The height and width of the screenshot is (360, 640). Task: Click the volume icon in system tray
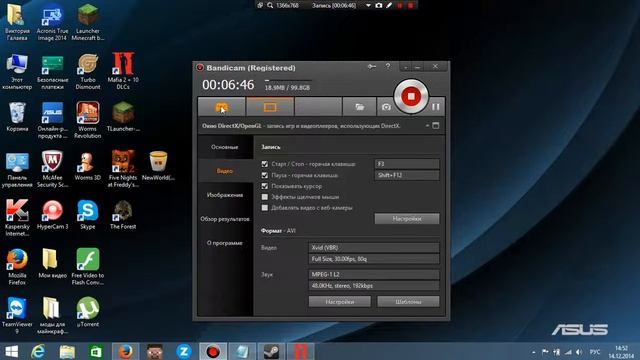(x=579, y=352)
